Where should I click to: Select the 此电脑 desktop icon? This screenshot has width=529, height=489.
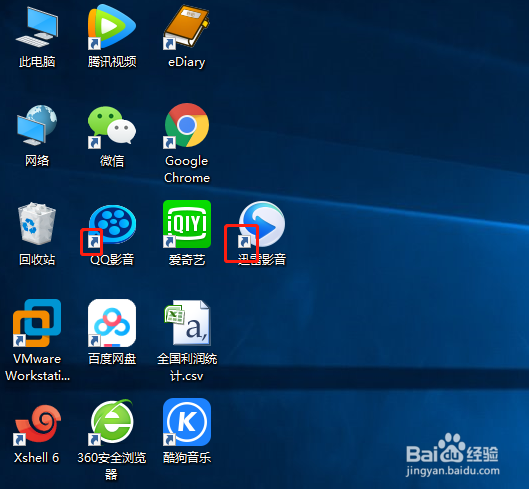click(37, 27)
